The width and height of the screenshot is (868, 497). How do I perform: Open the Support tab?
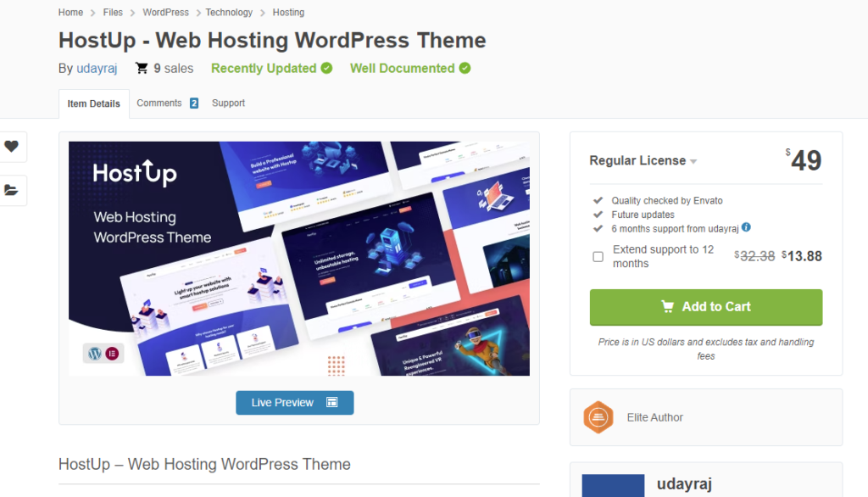[x=228, y=103]
